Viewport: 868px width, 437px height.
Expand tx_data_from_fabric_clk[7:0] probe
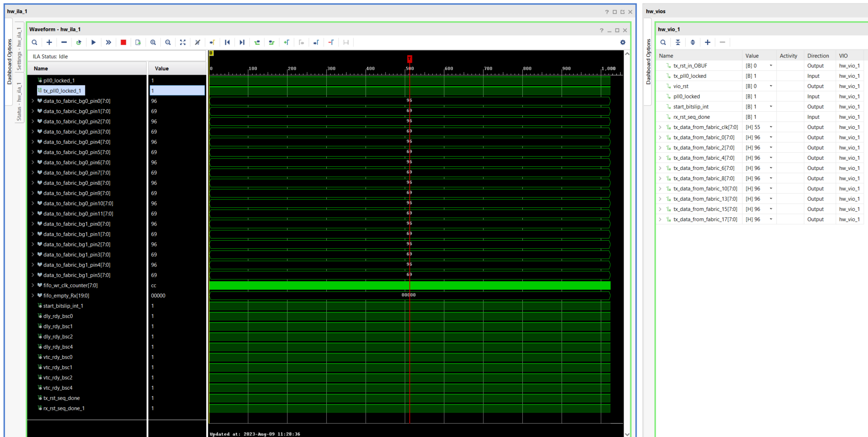(x=660, y=127)
